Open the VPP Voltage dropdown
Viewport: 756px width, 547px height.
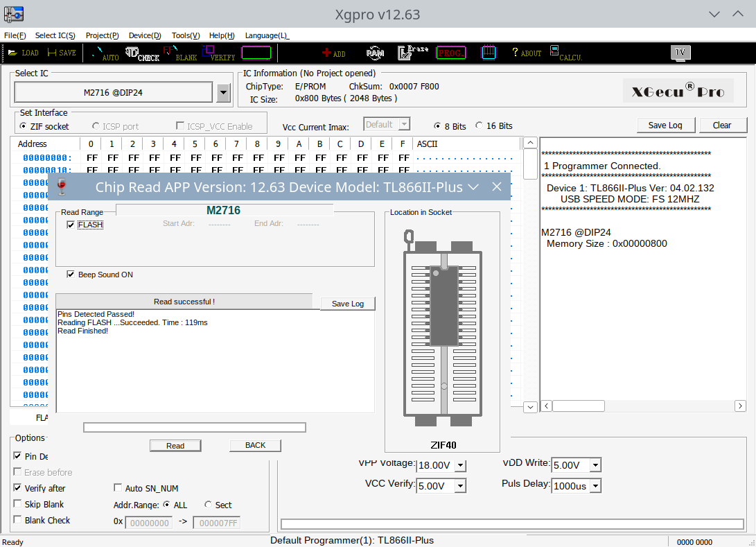tap(460, 466)
